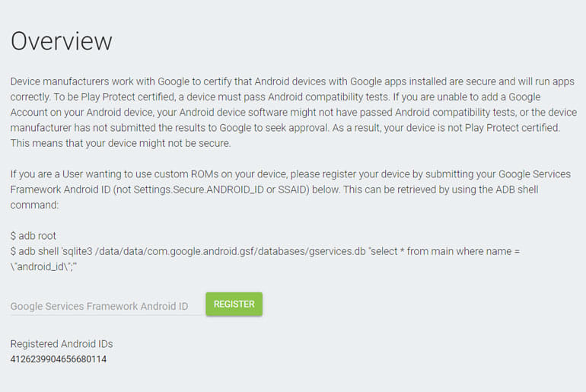Click the "$ adb root" command line

pyautogui.click(x=35, y=236)
